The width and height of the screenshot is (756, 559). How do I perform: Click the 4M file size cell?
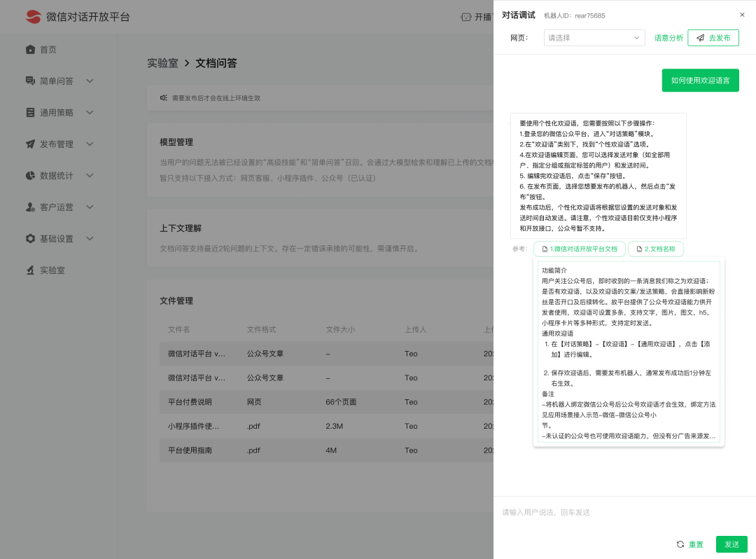pos(330,450)
